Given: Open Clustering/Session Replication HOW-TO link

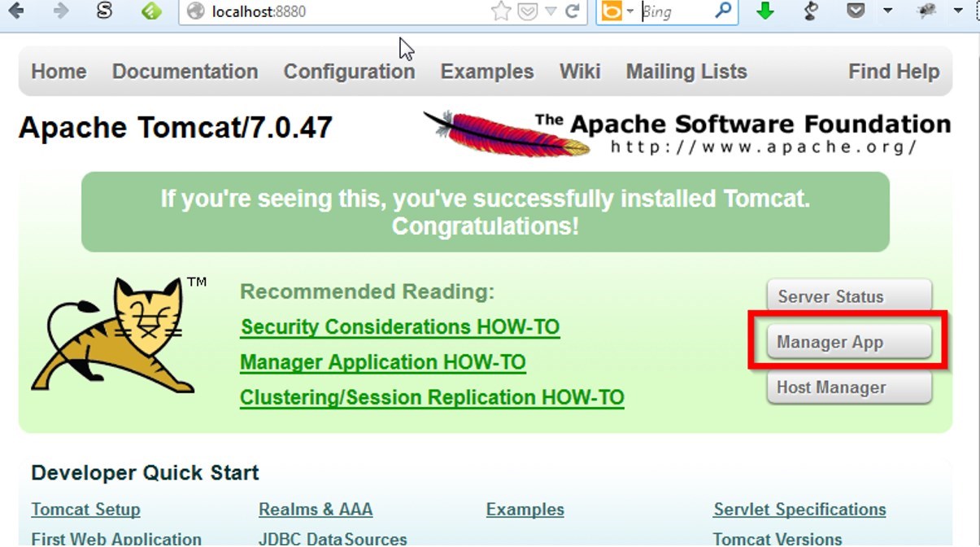Looking at the screenshot, I should coord(432,398).
